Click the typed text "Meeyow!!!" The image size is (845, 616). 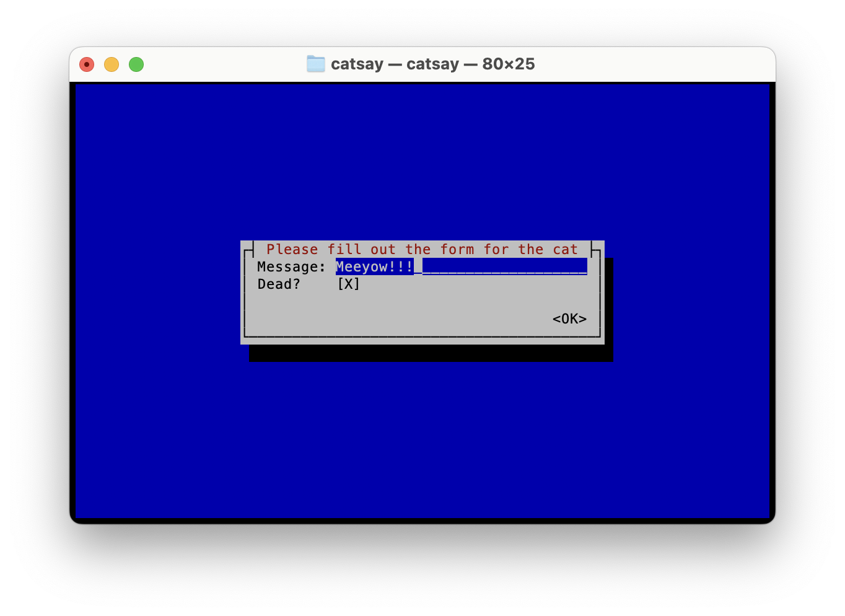click(x=374, y=267)
